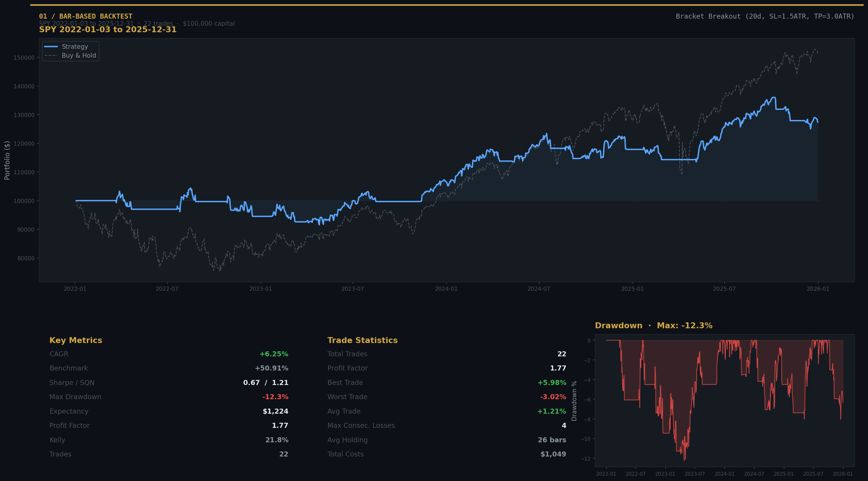Click the Key Metrics section heading
868x481 pixels.
pos(76,340)
